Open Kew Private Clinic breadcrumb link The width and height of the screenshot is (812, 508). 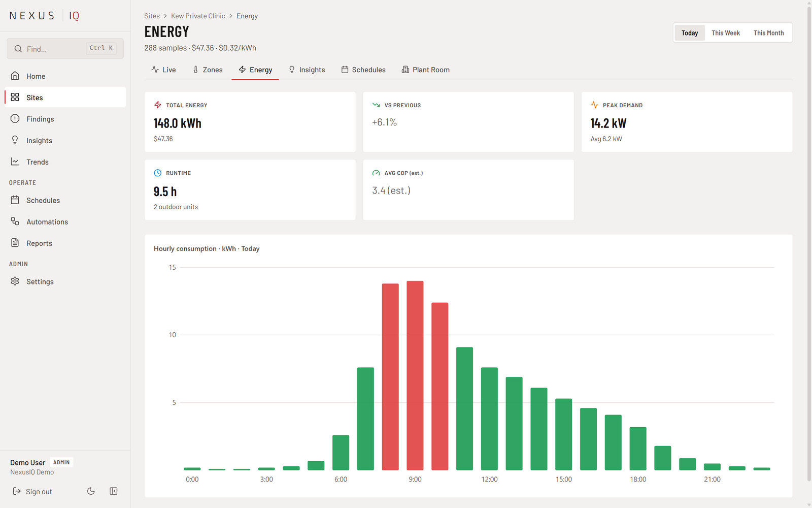(198, 16)
